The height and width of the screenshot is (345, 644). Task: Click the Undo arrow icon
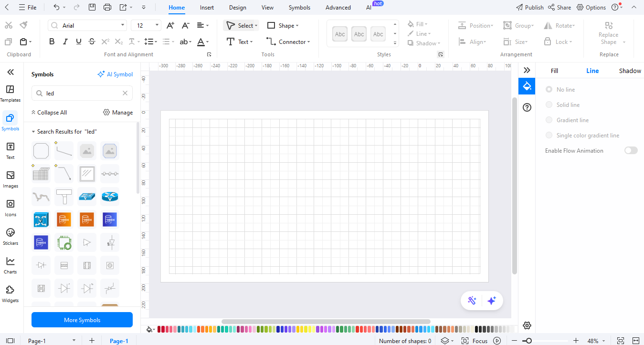click(x=56, y=7)
